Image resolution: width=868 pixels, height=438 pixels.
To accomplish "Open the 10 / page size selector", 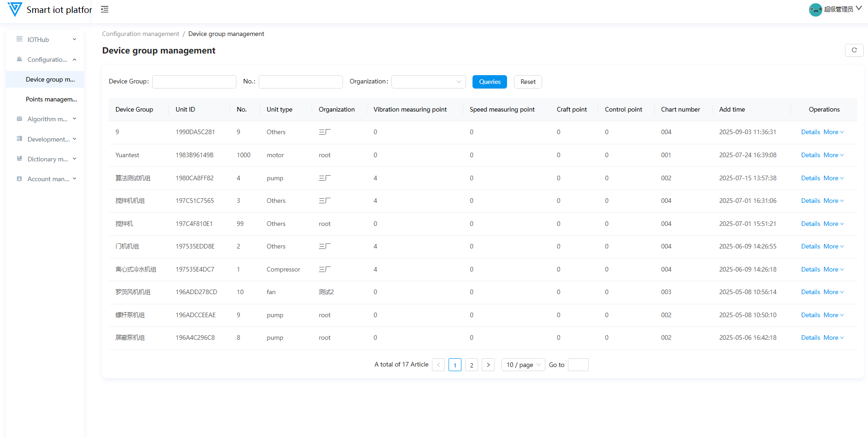I will [523, 365].
